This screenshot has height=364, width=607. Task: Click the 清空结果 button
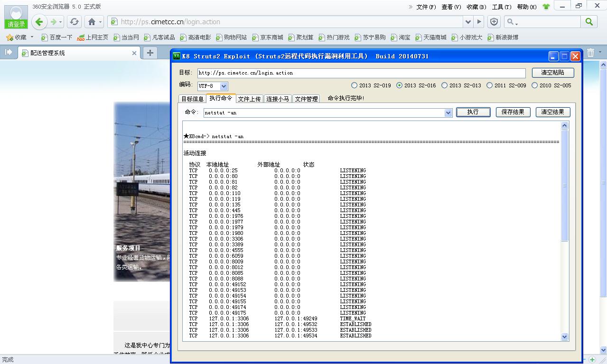pos(553,112)
